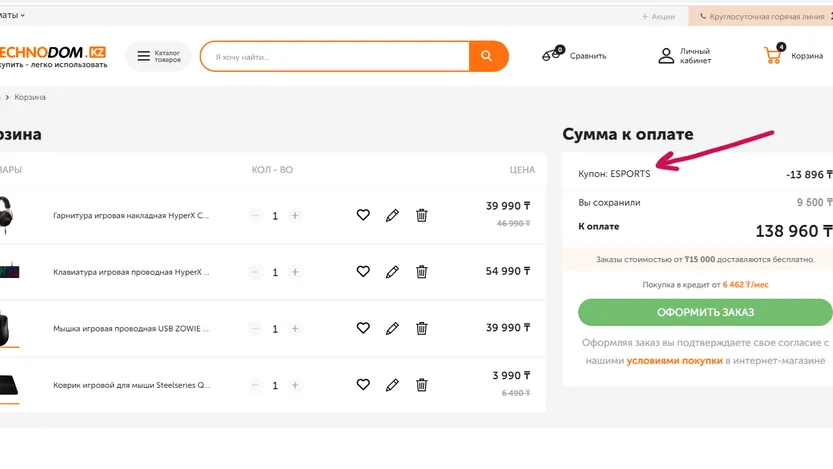The image size is (833, 469).
Task: Toggle favorite heart for HyperX keyboard
Action: (x=363, y=272)
